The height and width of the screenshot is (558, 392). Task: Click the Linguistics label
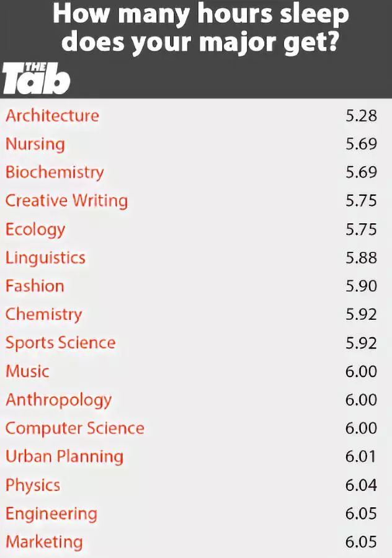(x=45, y=258)
